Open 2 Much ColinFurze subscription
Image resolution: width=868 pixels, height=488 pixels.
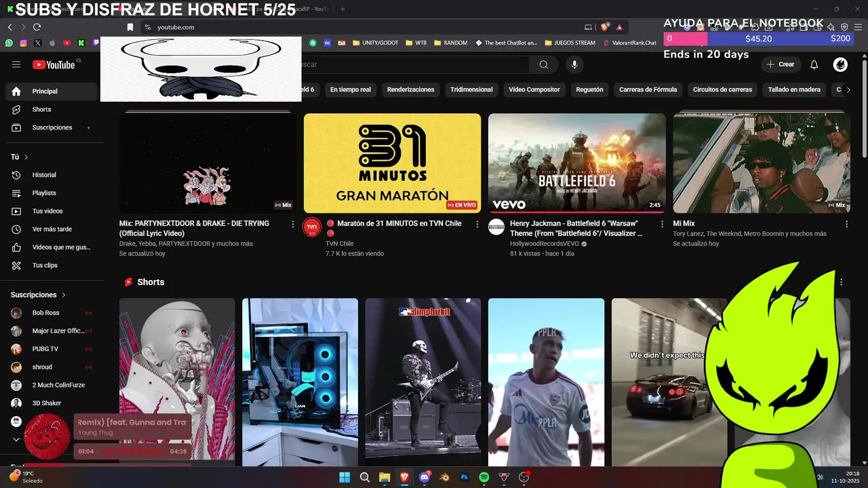[x=52, y=385]
